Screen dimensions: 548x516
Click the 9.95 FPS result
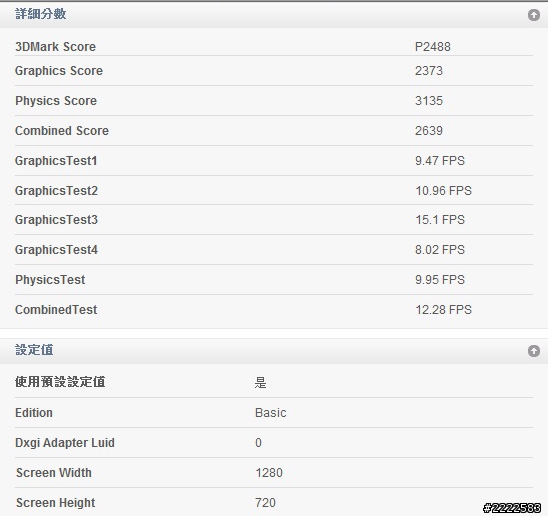coord(440,280)
